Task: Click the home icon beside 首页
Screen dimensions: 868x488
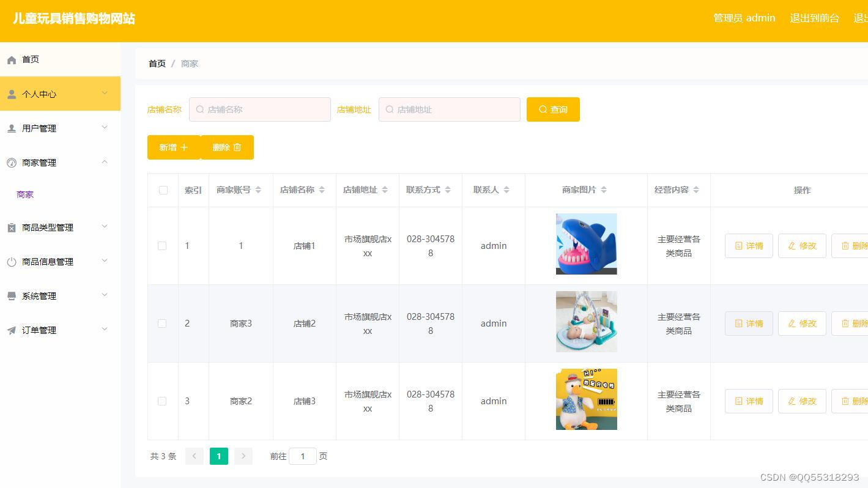Action: click(x=12, y=60)
